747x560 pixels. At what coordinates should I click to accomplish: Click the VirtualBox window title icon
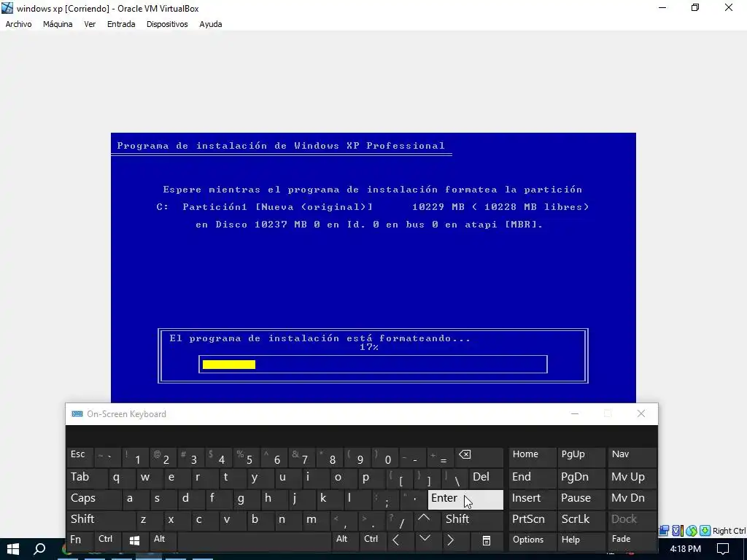[7, 8]
